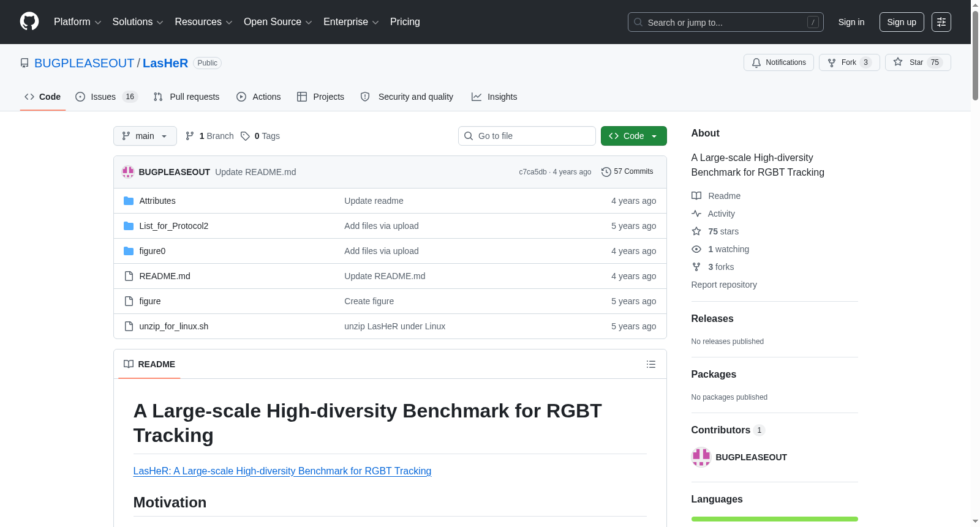Open the Report repository link

point(724,285)
